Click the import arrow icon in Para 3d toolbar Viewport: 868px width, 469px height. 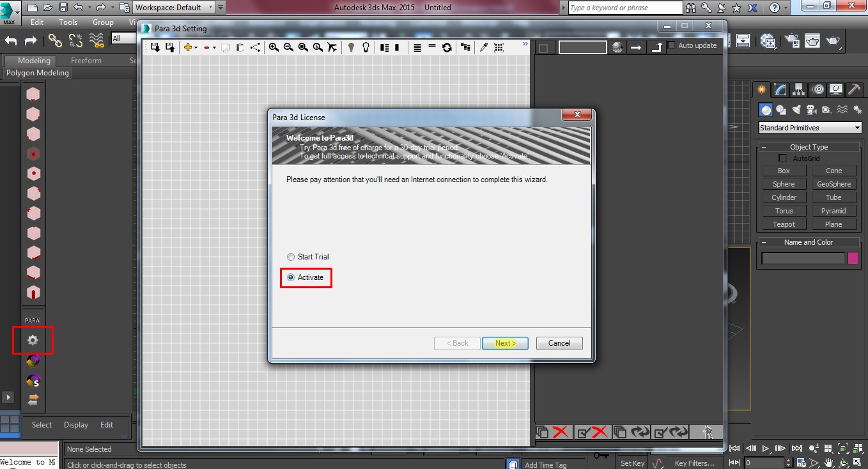[x=155, y=47]
